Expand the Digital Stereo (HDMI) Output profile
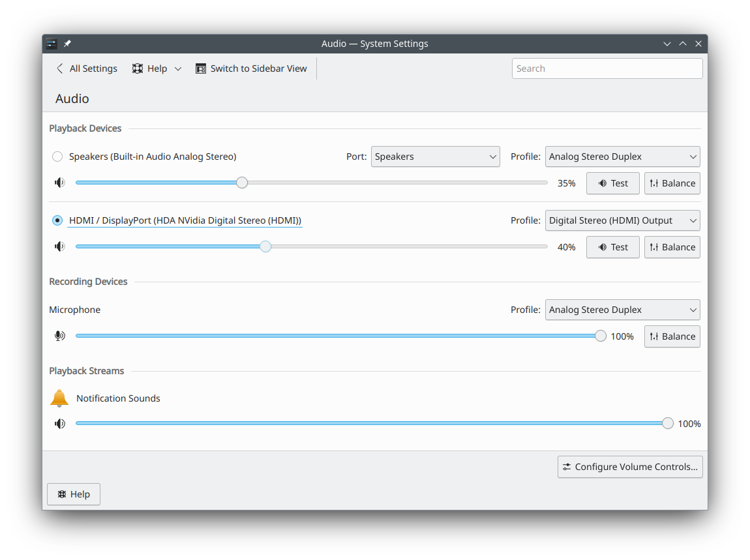 622,221
